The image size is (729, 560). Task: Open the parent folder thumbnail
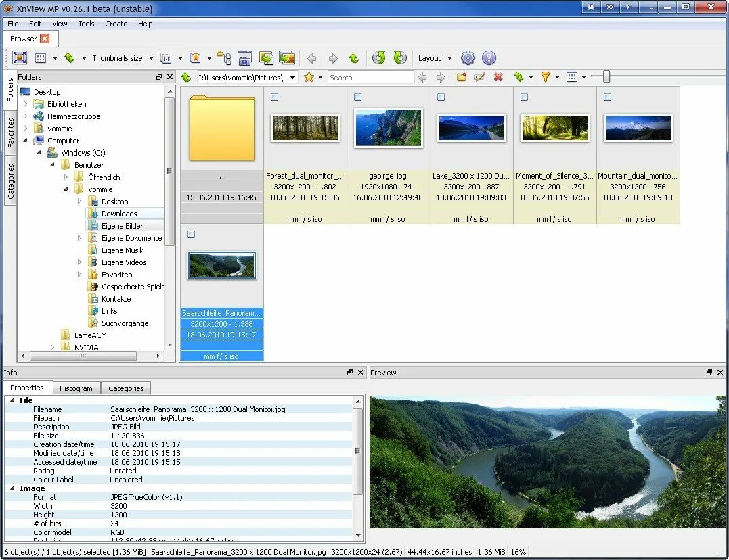tap(222, 128)
